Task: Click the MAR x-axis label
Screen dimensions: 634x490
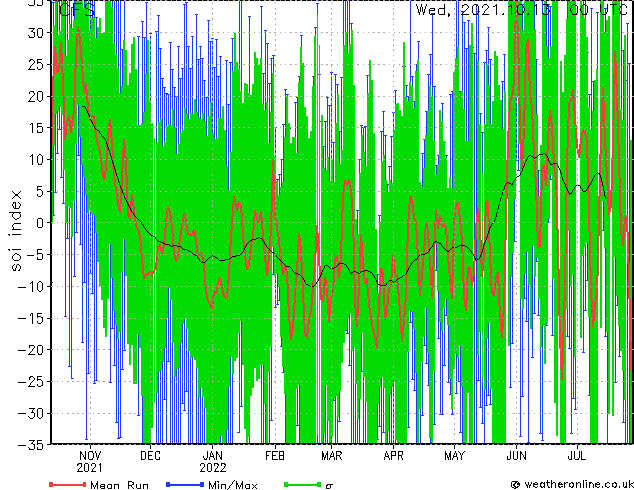Action: tap(332, 456)
